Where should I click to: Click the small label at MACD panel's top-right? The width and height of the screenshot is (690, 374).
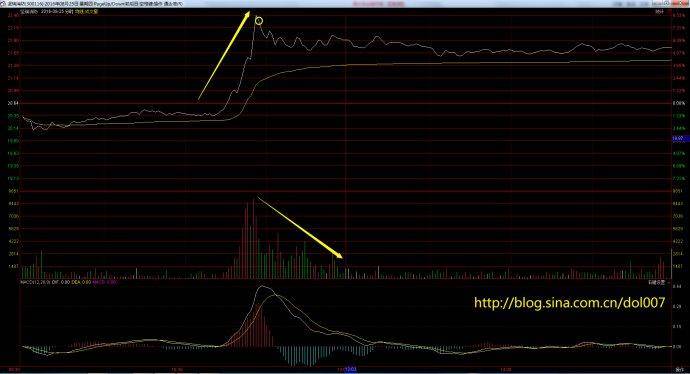tap(660, 282)
